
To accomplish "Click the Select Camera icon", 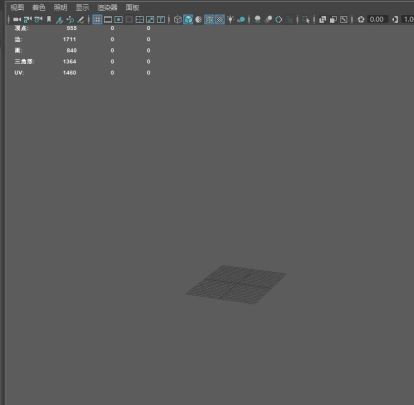I will click(x=17, y=20).
